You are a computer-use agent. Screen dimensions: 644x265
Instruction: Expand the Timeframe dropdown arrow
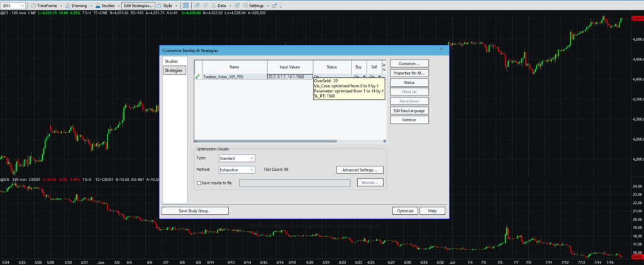coord(61,6)
